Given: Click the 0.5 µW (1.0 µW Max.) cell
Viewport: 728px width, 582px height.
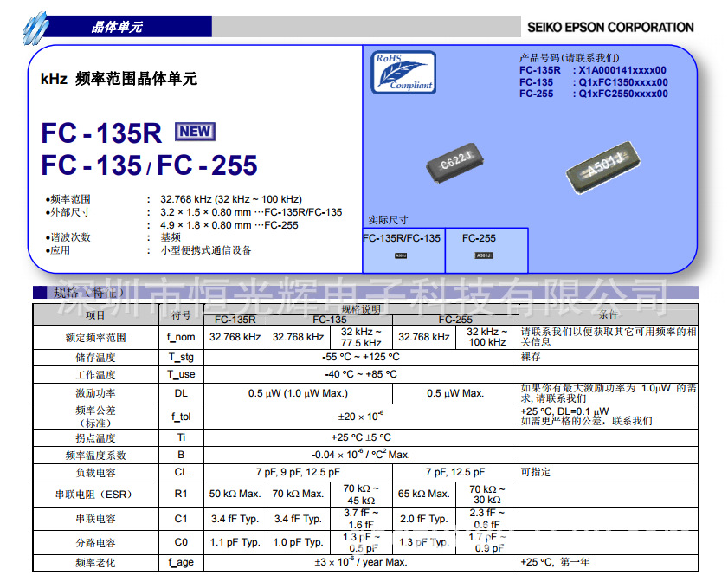Looking at the screenshot, I should tap(298, 393).
